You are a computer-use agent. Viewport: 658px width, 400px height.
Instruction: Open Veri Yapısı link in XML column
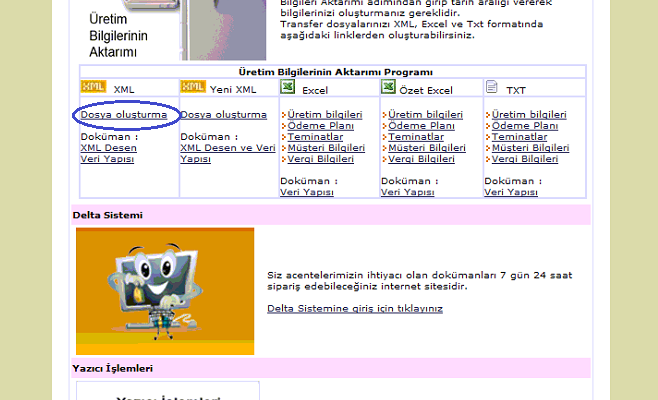tap(108, 159)
